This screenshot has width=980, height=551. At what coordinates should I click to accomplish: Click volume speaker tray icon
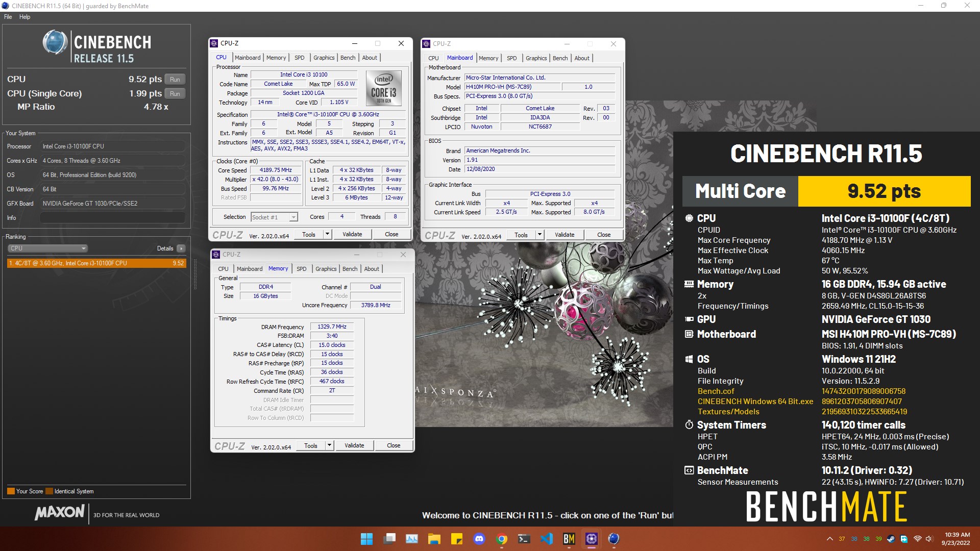click(x=929, y=539)
